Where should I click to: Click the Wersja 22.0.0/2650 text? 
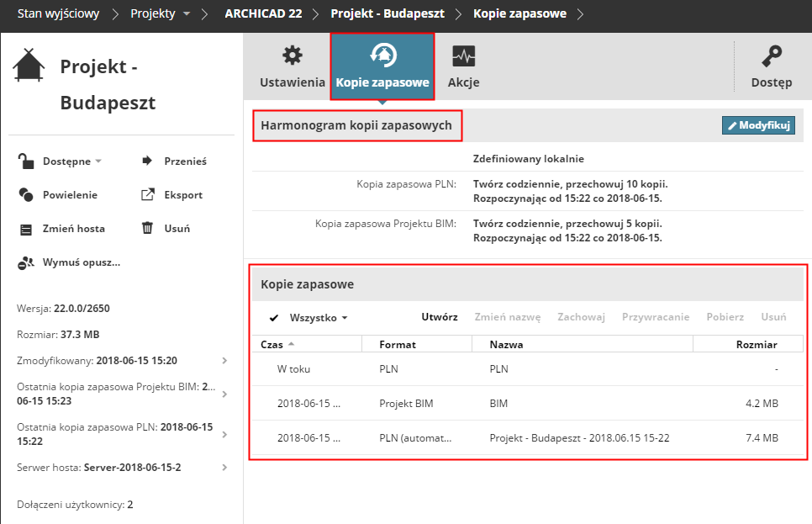coord(63,309)
